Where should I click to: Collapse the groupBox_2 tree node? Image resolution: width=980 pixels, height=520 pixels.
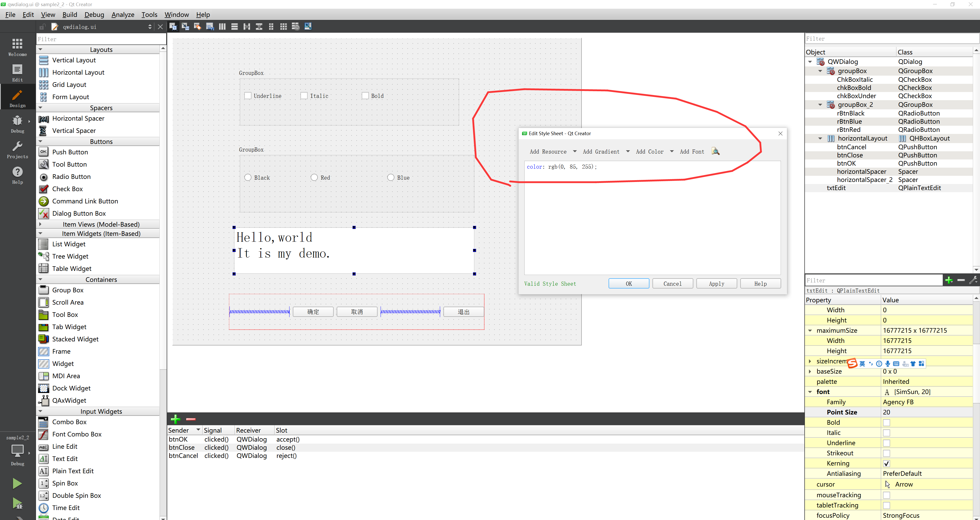tap(820, 105)
